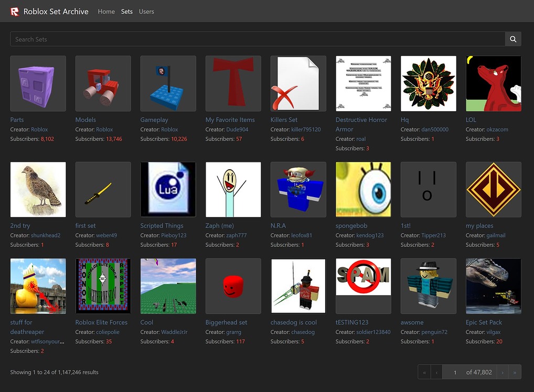Screen dimensions: 534x392
Task: Click the Roblox Set Archive logo icon
Action: (x=13, y=11)
